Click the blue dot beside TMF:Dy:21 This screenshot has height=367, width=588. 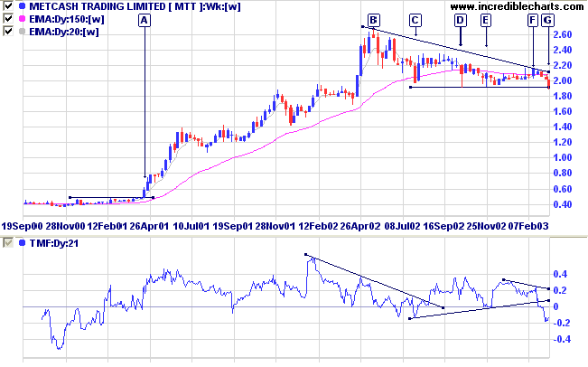point(22,243)
